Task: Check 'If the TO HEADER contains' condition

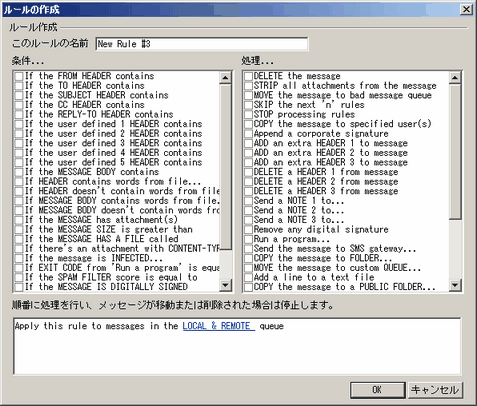Action: point(19,86)
